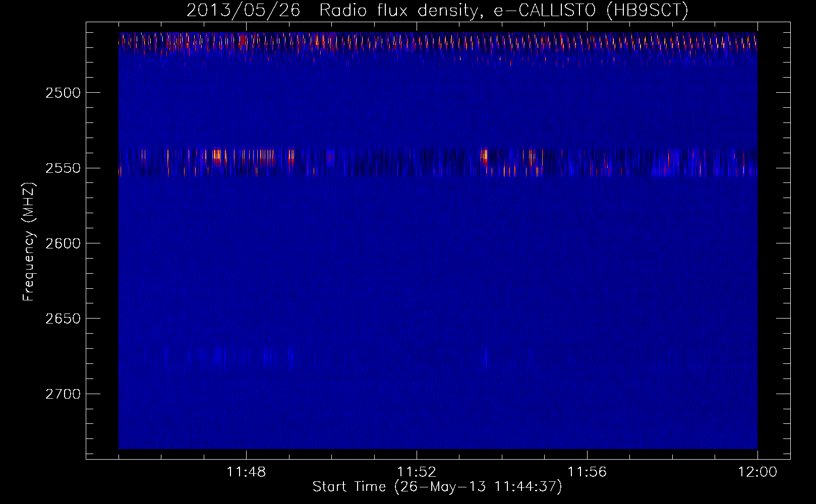Click the 2500 frequency tick label
This screenshot has height=504, width=816.
(x=63, y=93)
